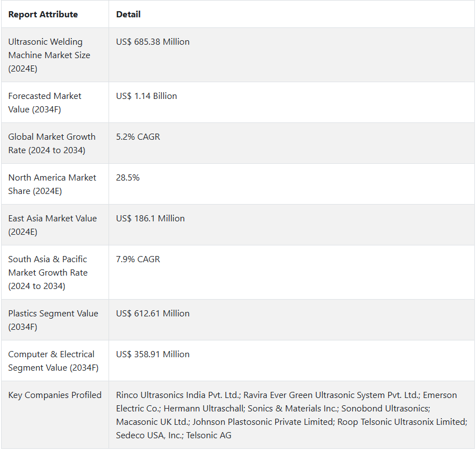This screenshot has height=450, width=476.
Task: Click the 'North America Market Share (2024E)' label
Action: (52, 184)
